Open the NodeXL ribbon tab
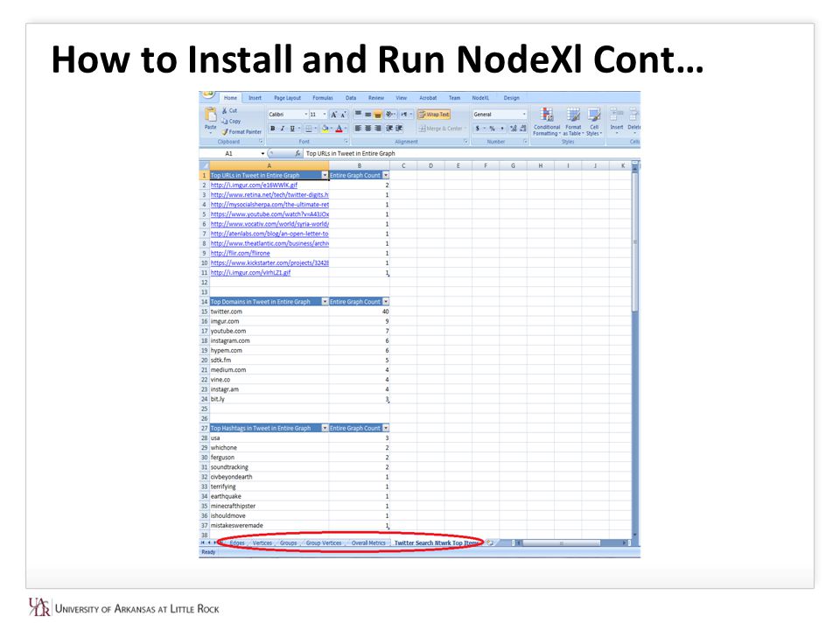This screenshot has width=840, height=630. click(x=480, y=98)
